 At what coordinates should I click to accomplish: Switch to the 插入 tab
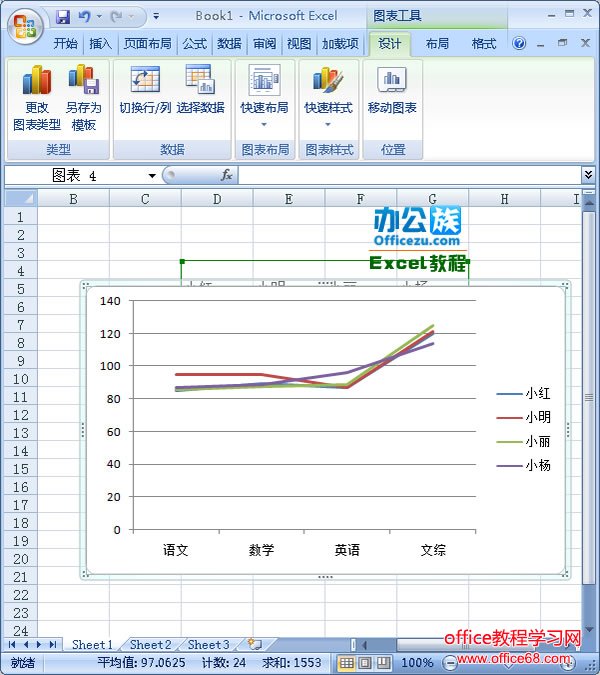pyautogui.click(x=100, y=43)
